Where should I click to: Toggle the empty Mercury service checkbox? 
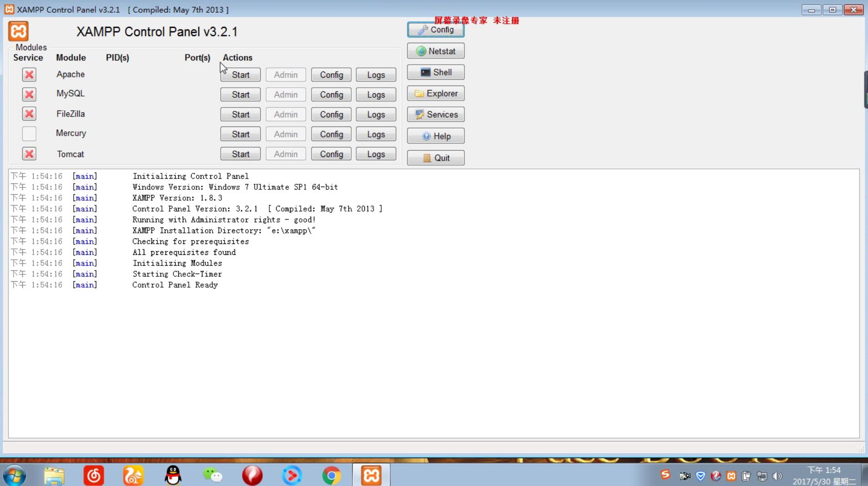pos(29,133)
